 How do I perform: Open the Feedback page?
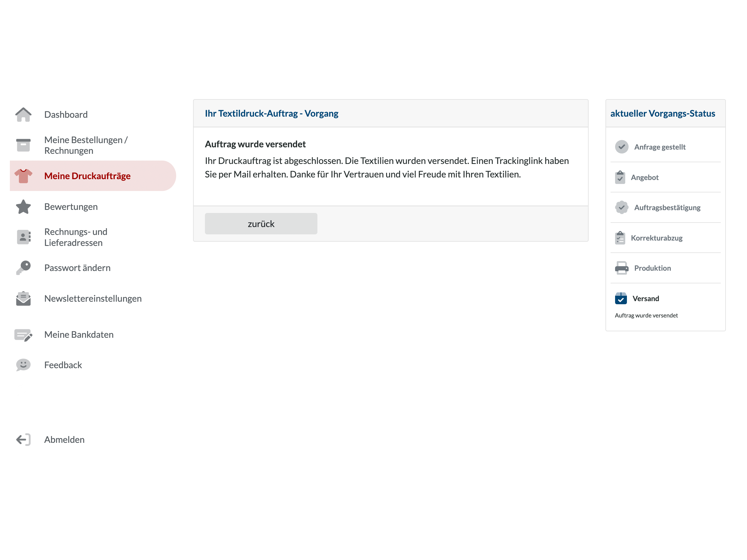tap(93, 365)
